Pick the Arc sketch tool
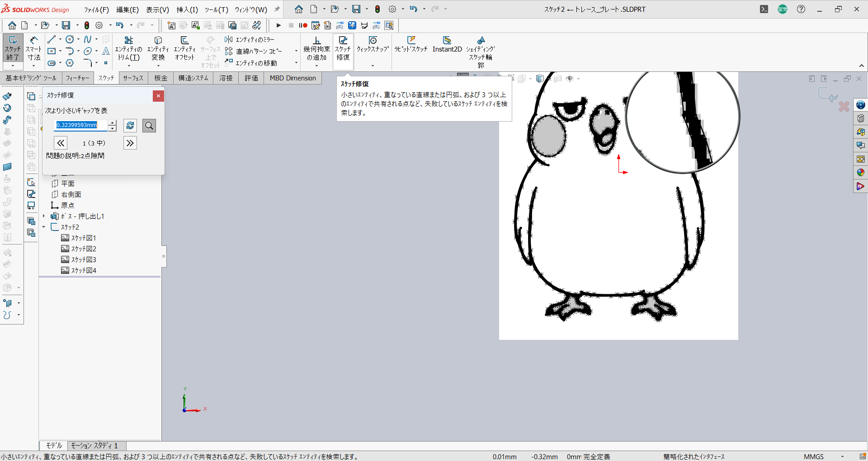 (70, 51)
